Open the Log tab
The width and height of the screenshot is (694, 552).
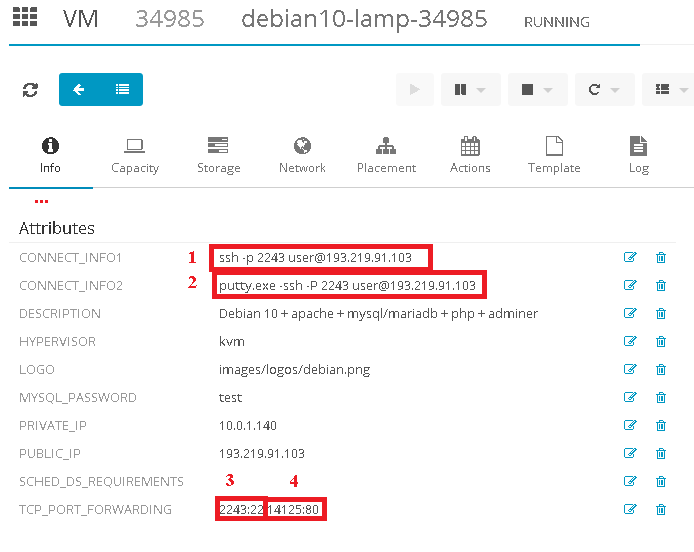[x=638, y=155]
